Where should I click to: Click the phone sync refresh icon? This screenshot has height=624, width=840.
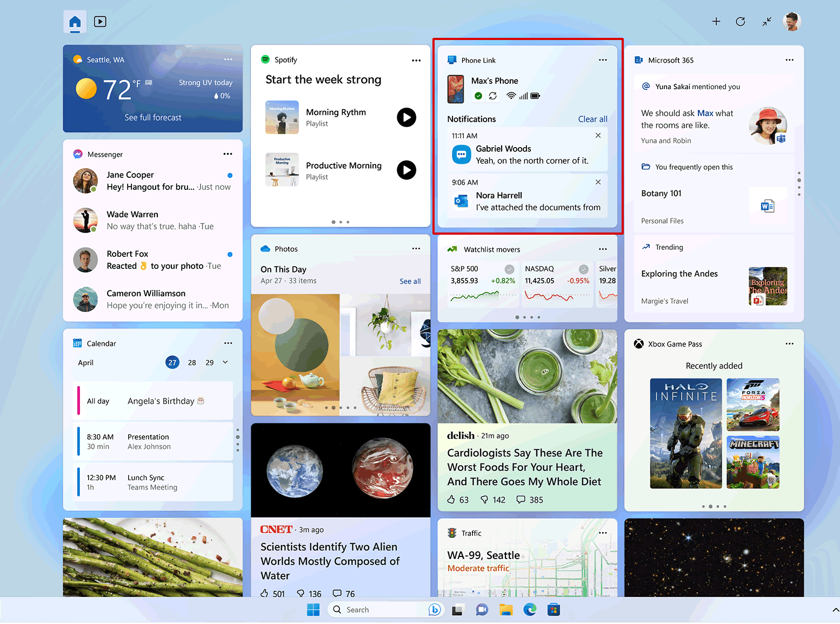pos(493,96)
